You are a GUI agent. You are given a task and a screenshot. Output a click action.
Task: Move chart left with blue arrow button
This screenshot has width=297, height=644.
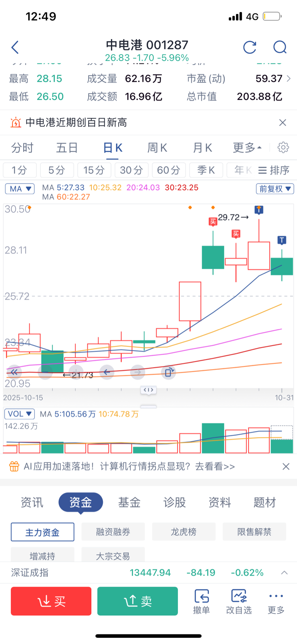(x=107, y=372)
